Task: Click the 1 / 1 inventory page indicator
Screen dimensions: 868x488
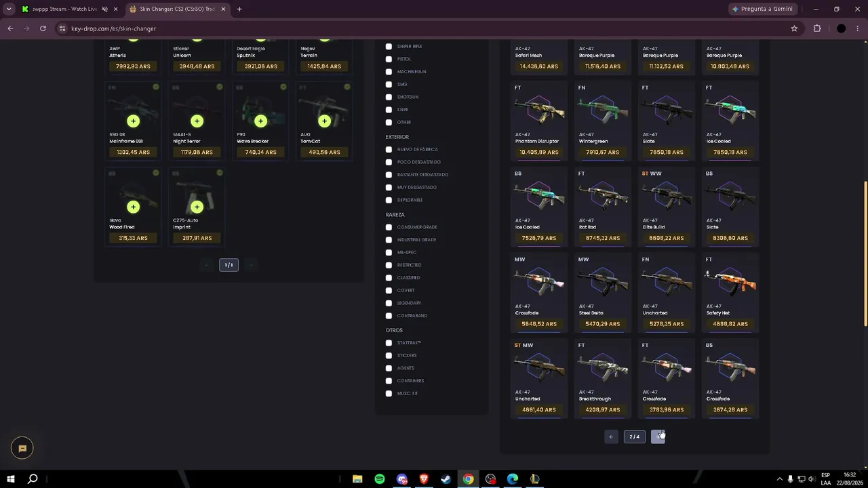Action: point(229,265)
